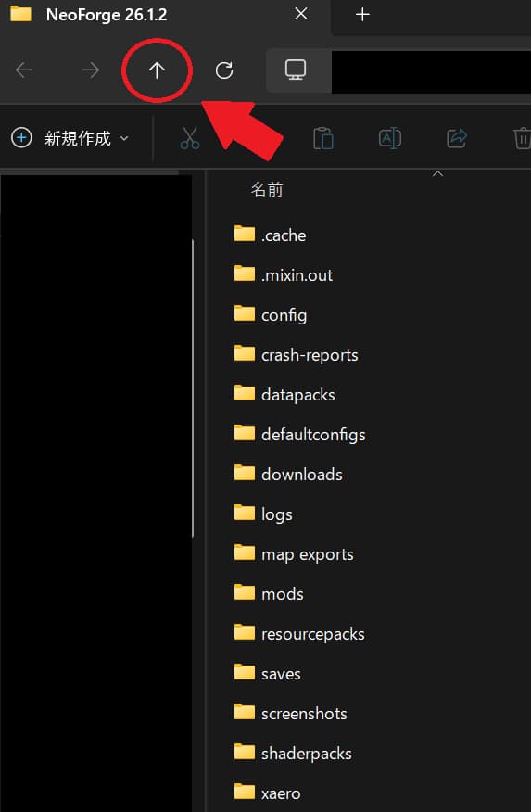Click the Share toolbar icon

457,138
